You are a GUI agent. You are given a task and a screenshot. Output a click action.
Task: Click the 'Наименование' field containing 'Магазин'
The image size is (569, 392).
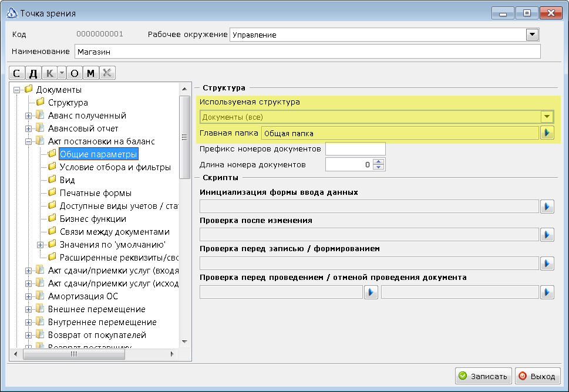point(307,52)
